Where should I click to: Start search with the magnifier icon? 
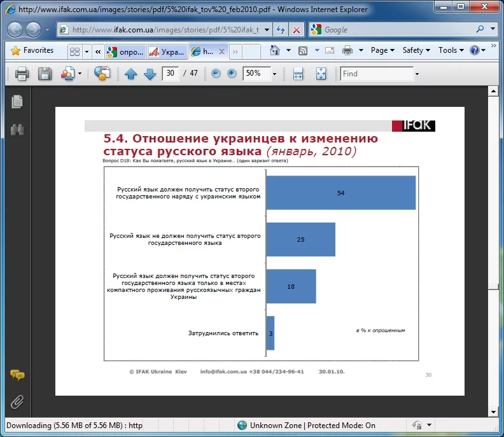coord(480,29)
